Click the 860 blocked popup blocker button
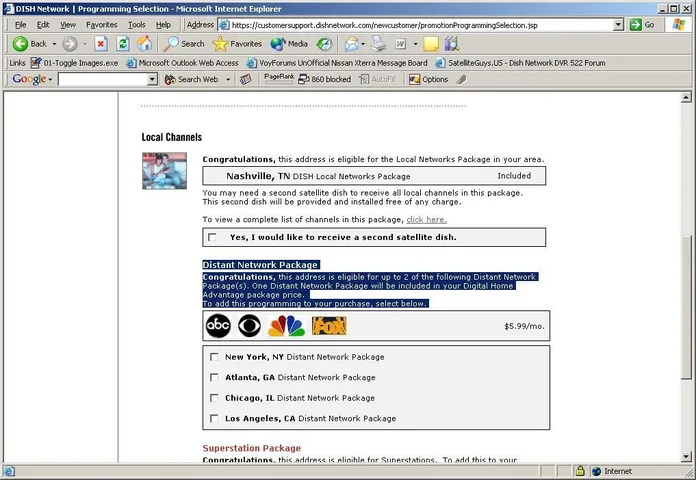The height and width of the screenshot is (480, 696). [324, 79]
